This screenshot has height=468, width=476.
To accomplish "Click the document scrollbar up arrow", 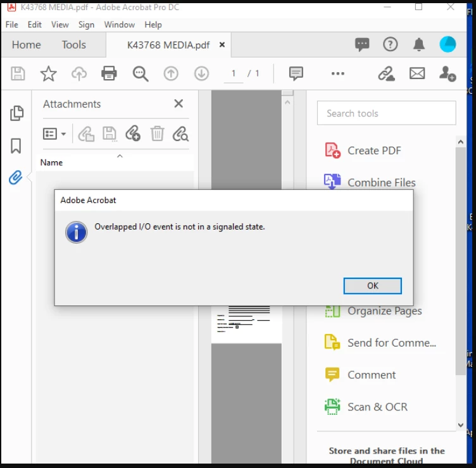I will click(x=287, y=102).
